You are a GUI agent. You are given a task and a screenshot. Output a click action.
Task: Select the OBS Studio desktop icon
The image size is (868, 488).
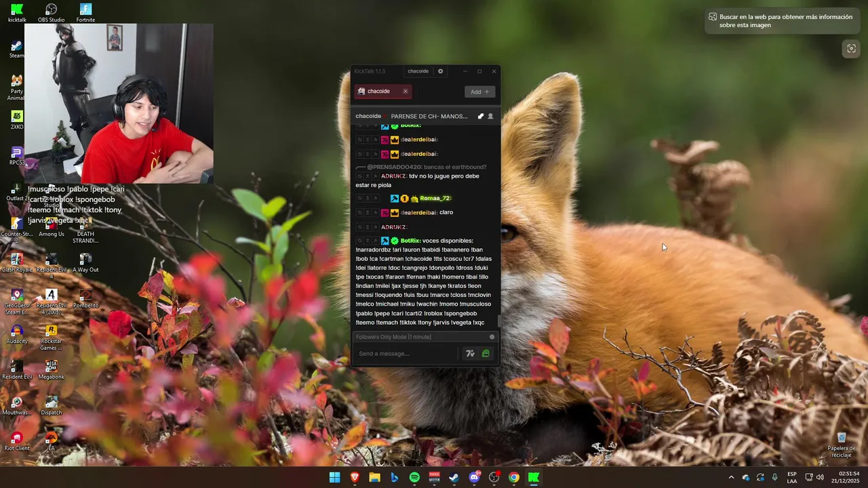(51, 13)
